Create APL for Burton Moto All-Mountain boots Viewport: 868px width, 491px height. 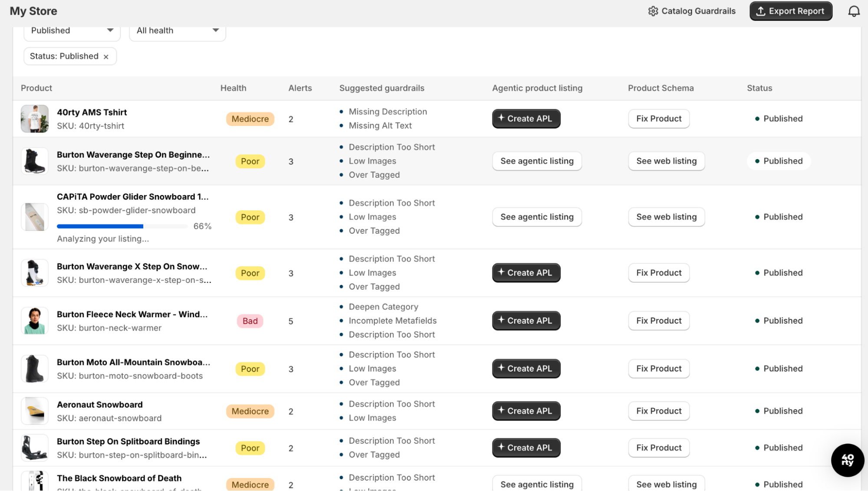pyautogui.click(x=526, y=368)
